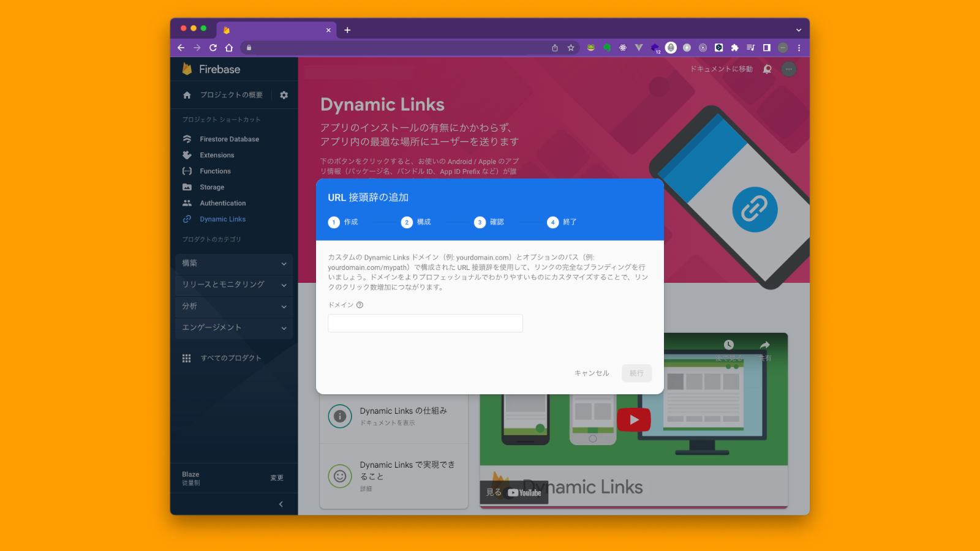
Task: Open the Chrome extensions puzzle menu
Action: click(734, 48)
